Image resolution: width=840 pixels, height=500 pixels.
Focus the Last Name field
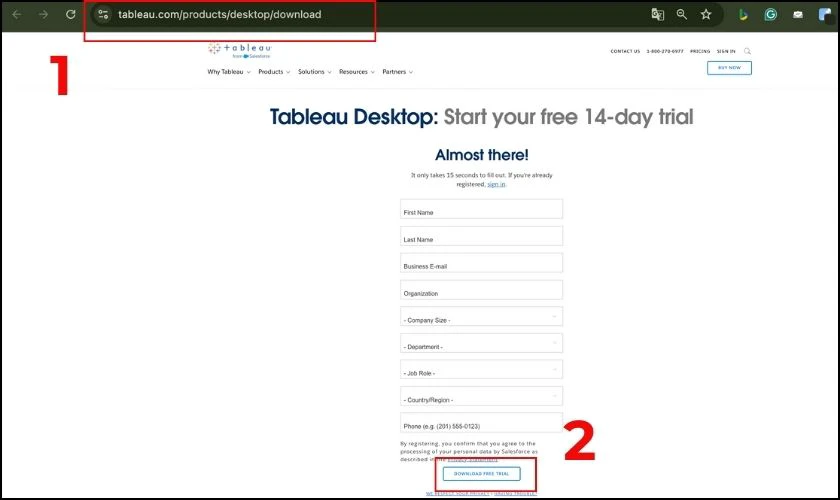pyautogui.click(x=481, y=236)
